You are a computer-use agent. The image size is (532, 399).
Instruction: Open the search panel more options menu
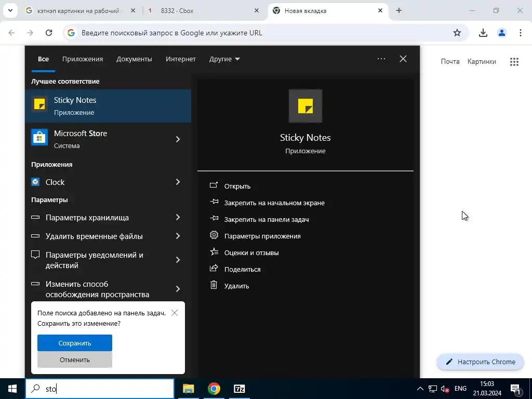(x=381, y=59)
